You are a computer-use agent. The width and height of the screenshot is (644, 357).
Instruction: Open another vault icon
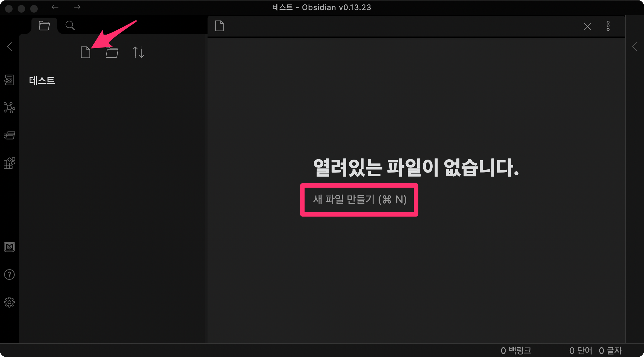9,247
